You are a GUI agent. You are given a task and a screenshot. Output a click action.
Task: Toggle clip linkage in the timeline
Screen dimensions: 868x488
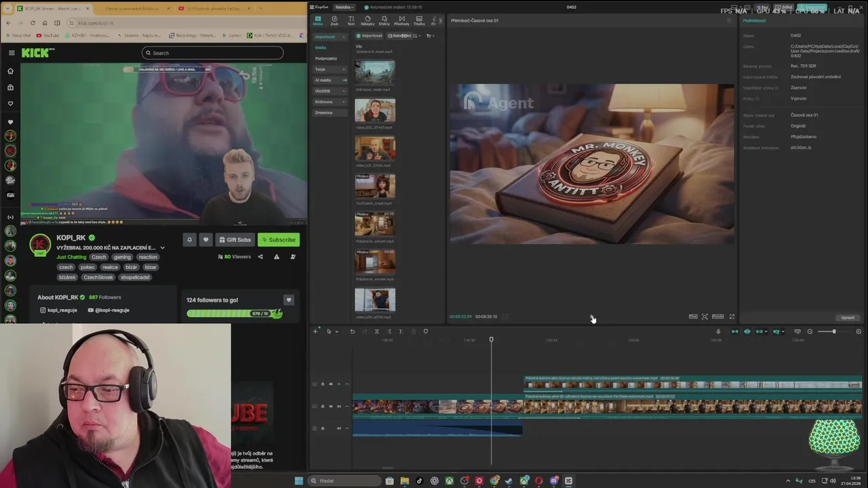[x=759, y=331]
